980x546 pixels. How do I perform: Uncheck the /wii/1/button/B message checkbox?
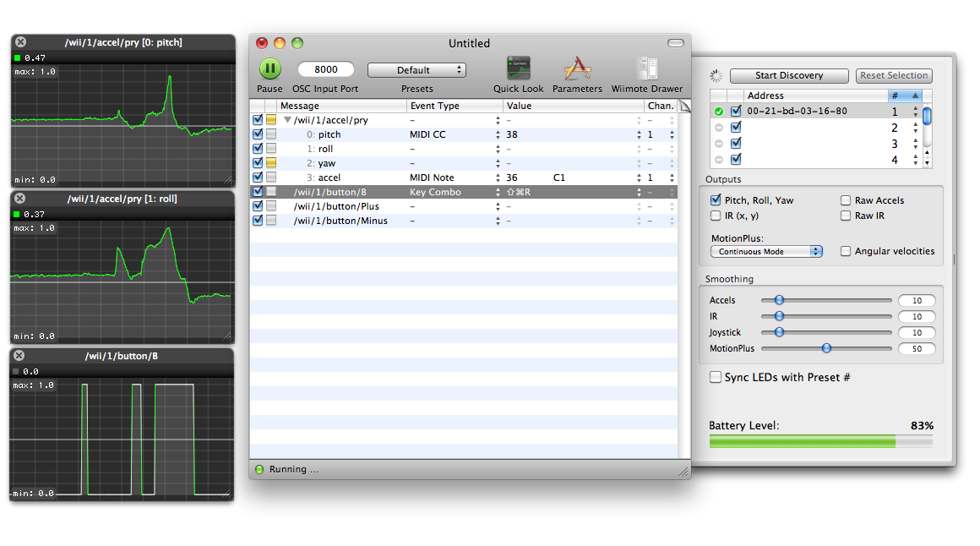(x=258, y=191)
